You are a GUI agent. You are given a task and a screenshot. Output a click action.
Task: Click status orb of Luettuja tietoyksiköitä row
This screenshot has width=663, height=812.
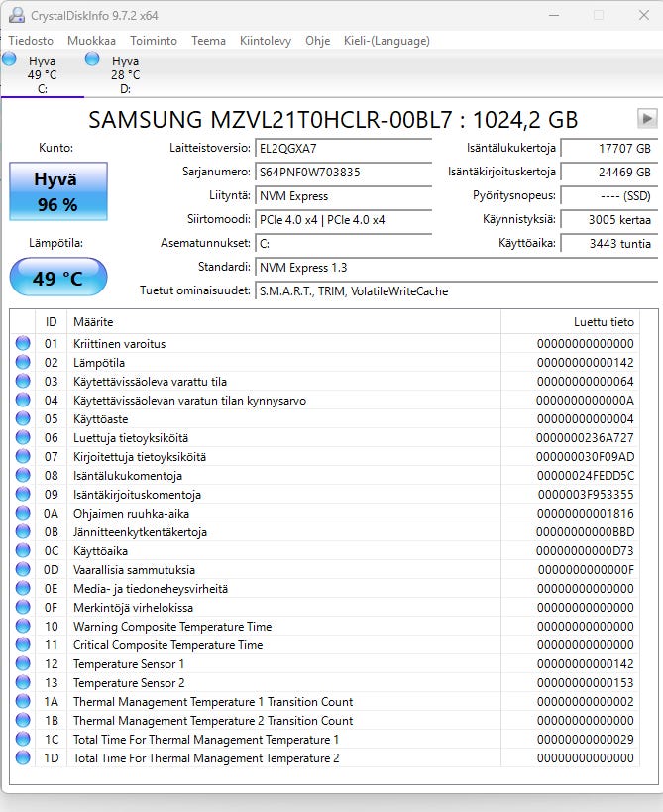23,437
